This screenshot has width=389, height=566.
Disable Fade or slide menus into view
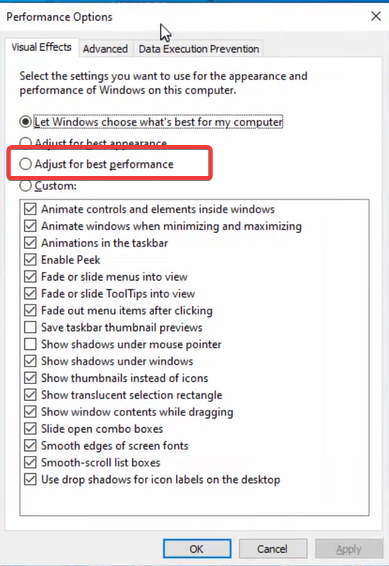pos(30,277)
